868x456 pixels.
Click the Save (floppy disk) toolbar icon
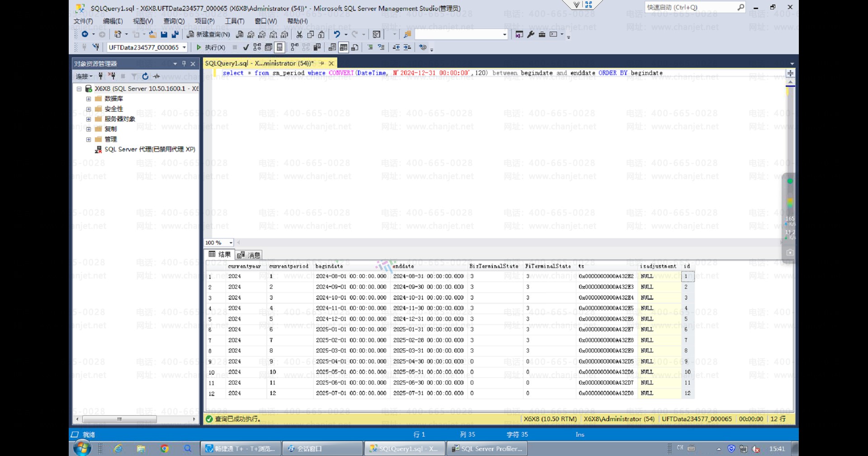164,34
